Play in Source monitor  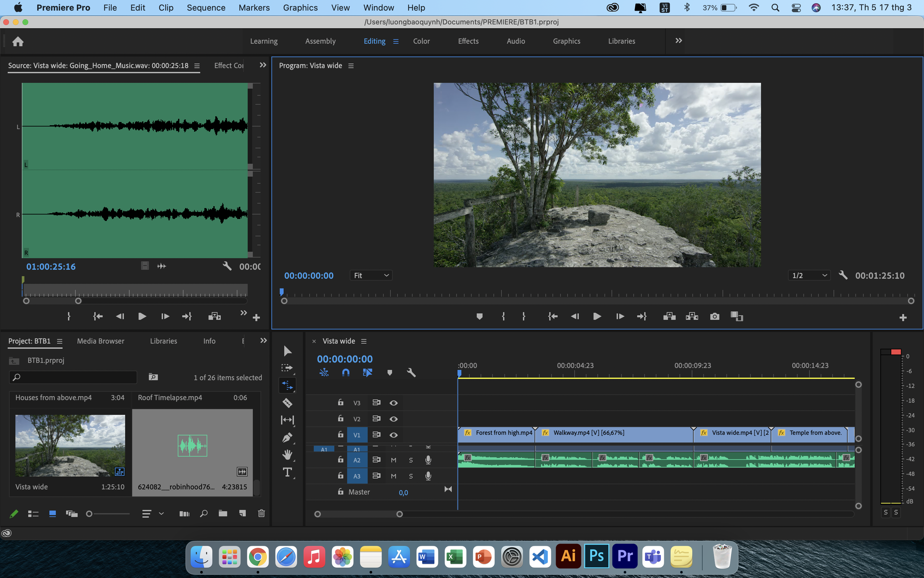click(142, 317)
